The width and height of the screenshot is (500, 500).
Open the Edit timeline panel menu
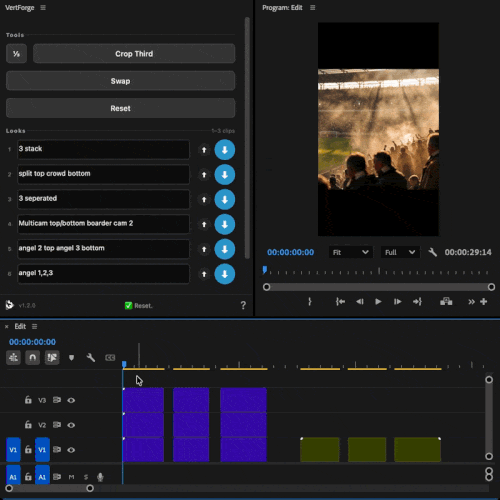coord(34,326)
